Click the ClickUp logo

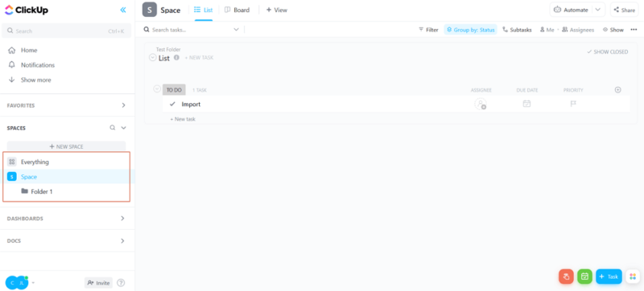coord(27,10)
